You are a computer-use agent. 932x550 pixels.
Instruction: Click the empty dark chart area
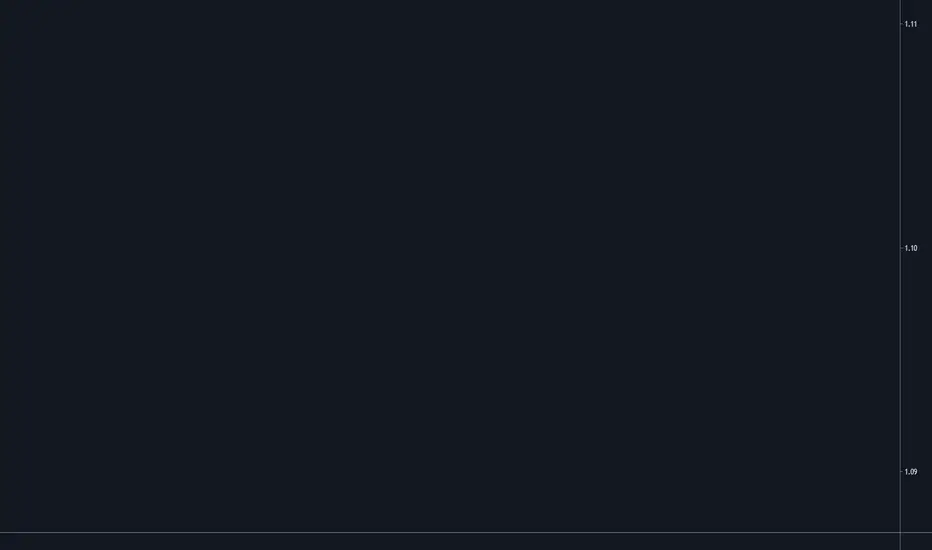click(x=450, y=266)
